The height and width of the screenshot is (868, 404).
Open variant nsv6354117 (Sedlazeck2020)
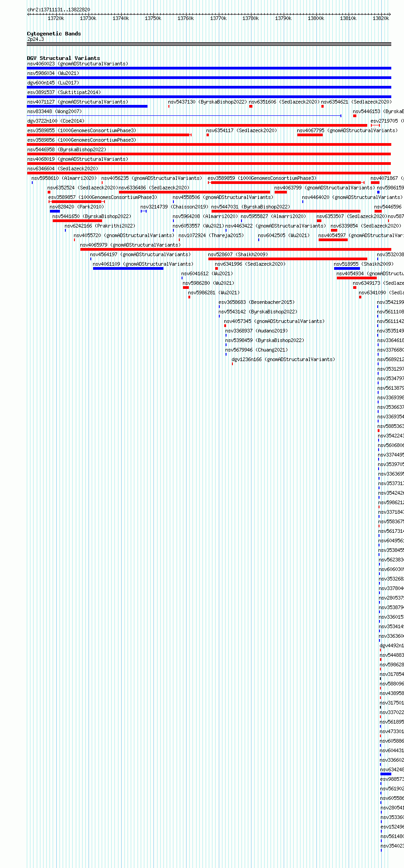point(241,130)
